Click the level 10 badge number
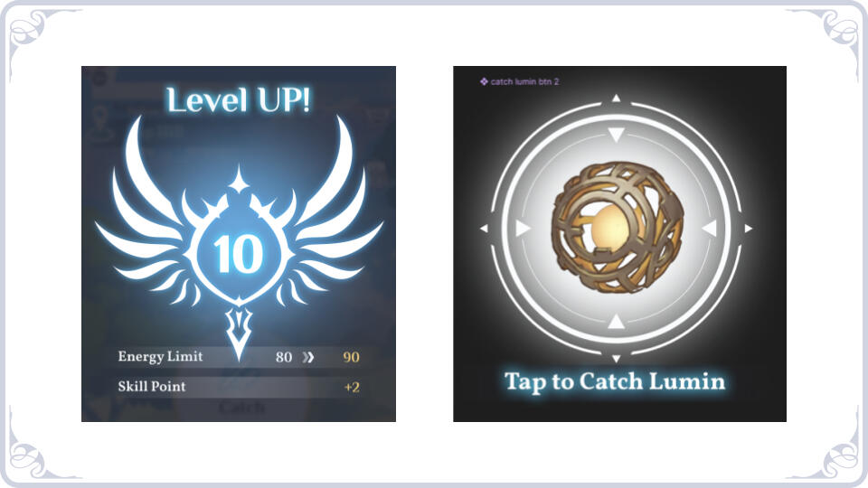Image resolution: width=868 pixels, height=488 pixels. point(239,254)
